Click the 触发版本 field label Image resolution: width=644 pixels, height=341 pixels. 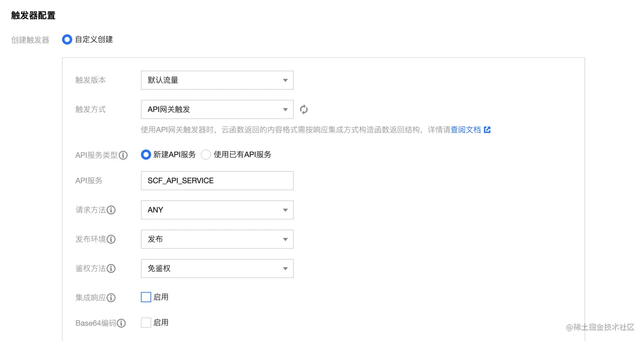(91, 80)
